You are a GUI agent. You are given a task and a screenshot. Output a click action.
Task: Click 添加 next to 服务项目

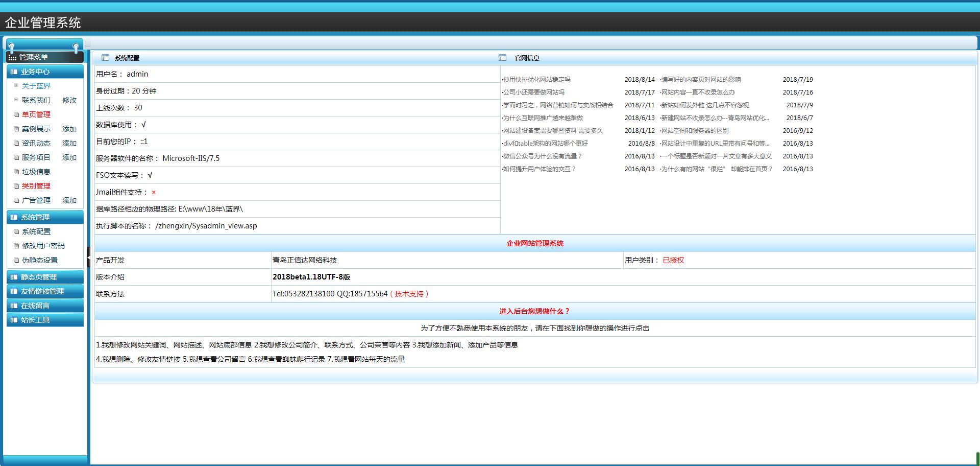pos(69,157)
